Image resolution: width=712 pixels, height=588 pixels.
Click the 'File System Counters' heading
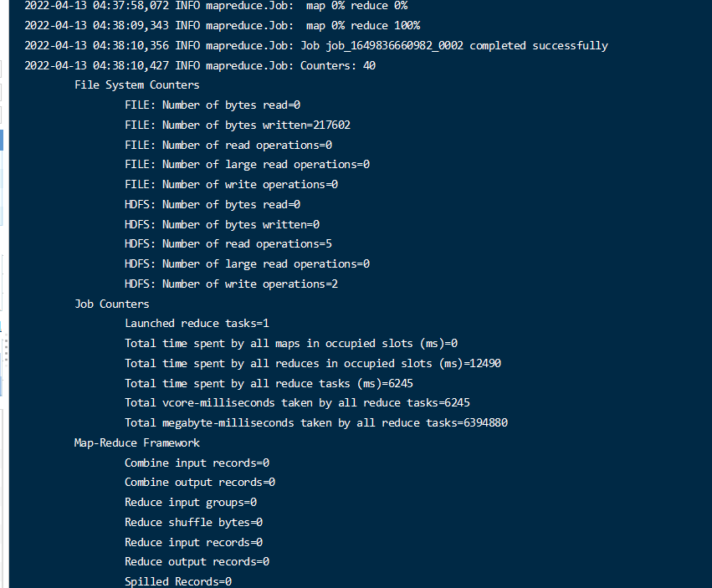[136, 84]
